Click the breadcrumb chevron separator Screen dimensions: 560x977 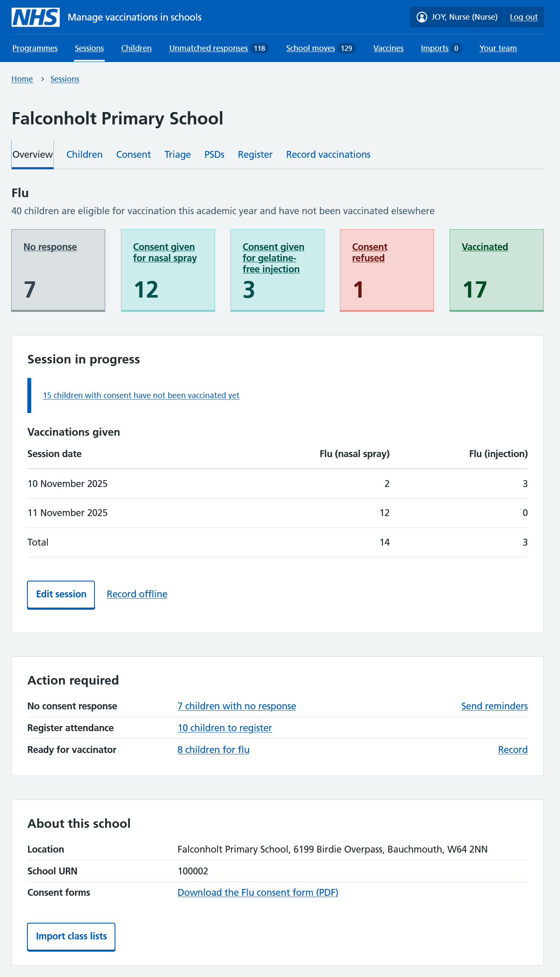click(x=42, y=79)
